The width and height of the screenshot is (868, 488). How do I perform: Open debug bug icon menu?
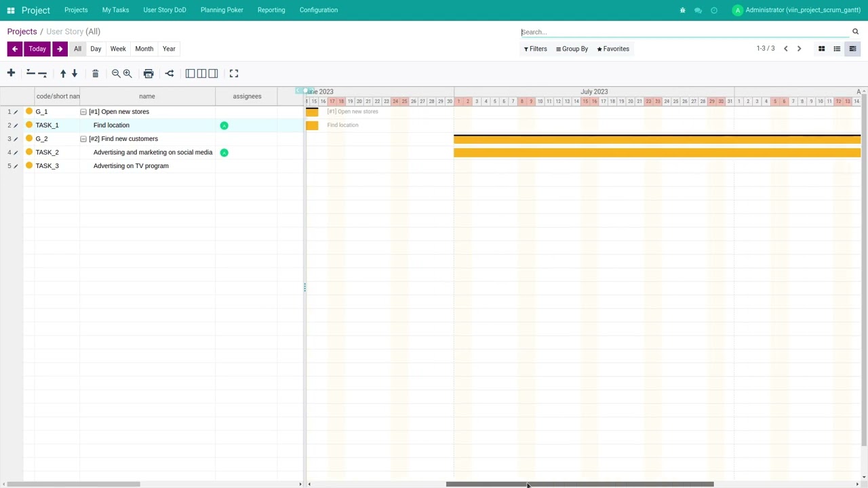[682, 10]
